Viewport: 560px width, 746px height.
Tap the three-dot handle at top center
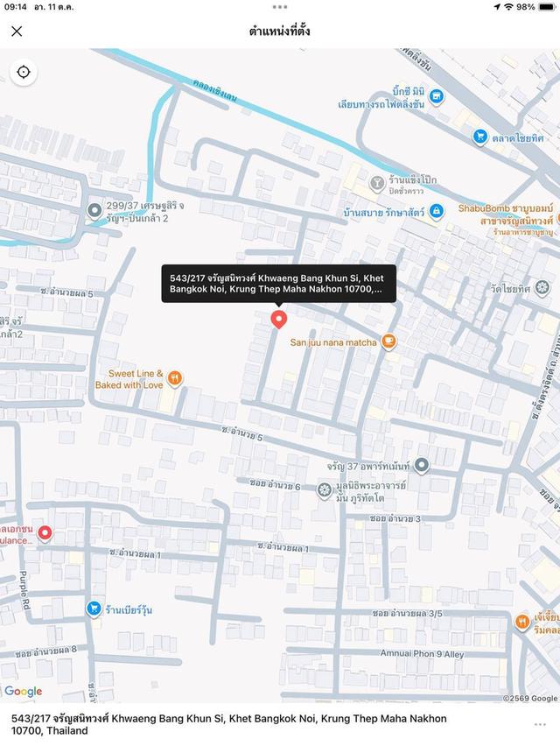pos(280,7)
